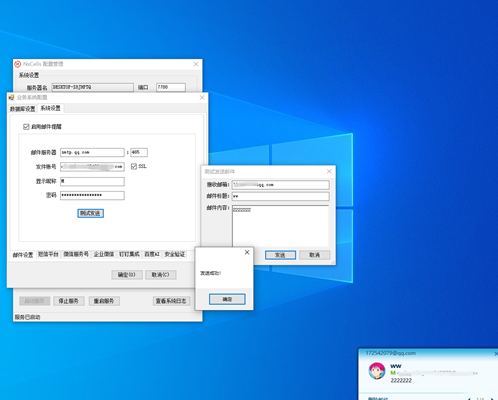Click 取消 in the 测试发送邮件 dialog
Viewport: 498px width, 400px height.
pyautogui.click(x=314, y=255)
